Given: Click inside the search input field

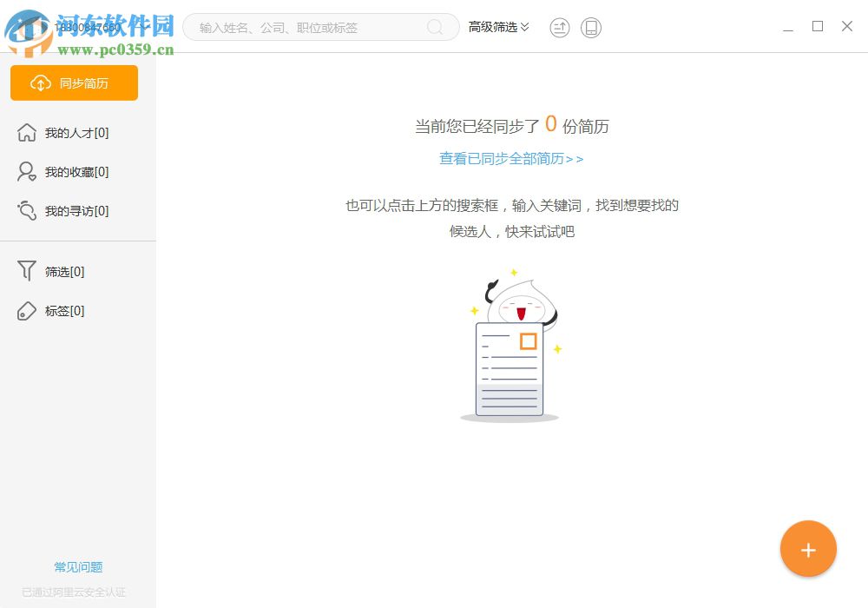Looking at the screenshot, I should pyautogui.click(x=312, y=27).
